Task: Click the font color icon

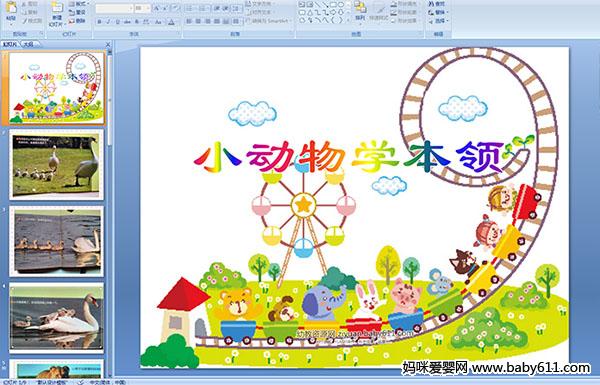Action: (x=171, y=22)
